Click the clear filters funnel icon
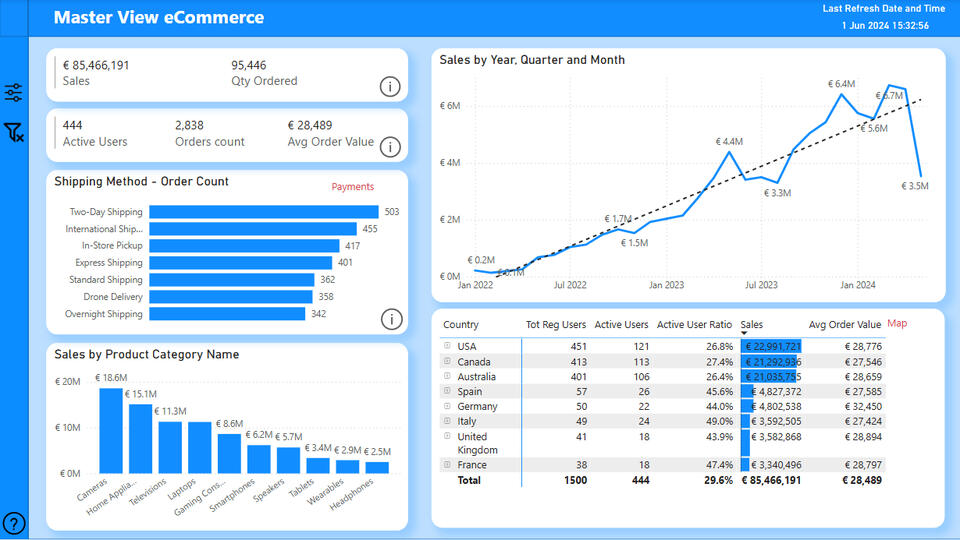This screenshot has width=960, height=540. click(14, 133)
